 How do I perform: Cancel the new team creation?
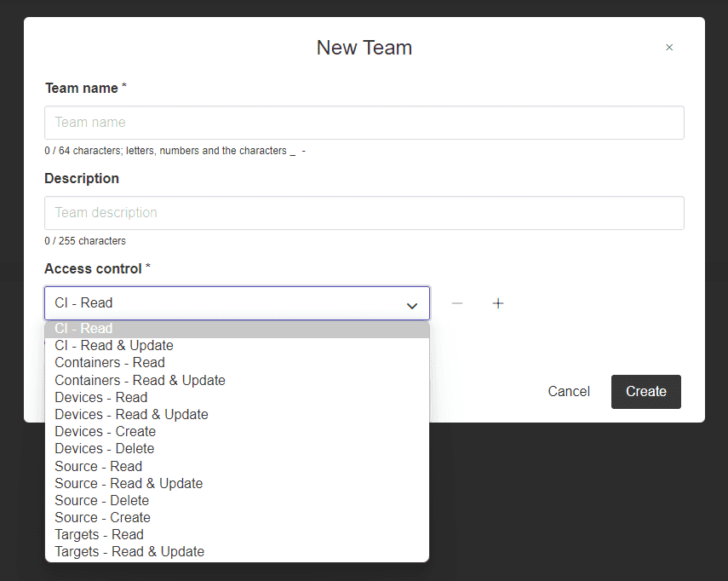click(x=569, y=391)
